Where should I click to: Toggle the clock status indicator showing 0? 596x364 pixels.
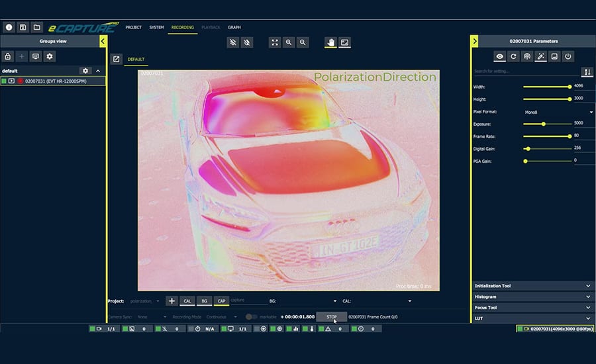(366, 329)
